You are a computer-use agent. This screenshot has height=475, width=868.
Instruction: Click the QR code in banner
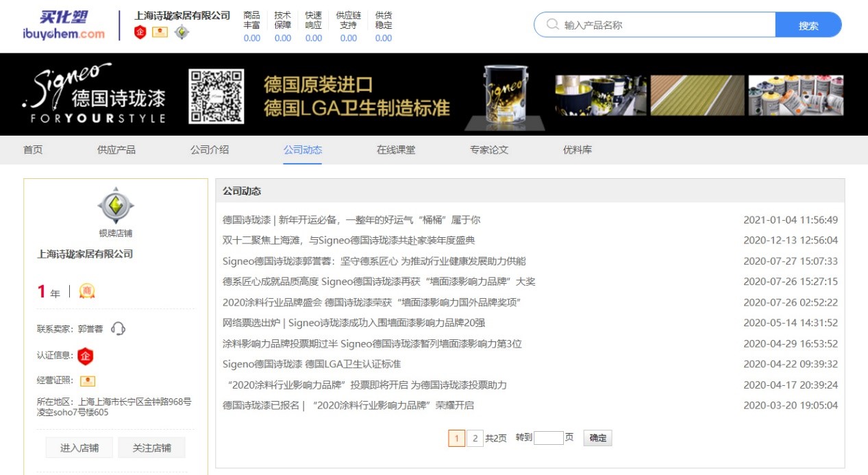coord(216,96)
